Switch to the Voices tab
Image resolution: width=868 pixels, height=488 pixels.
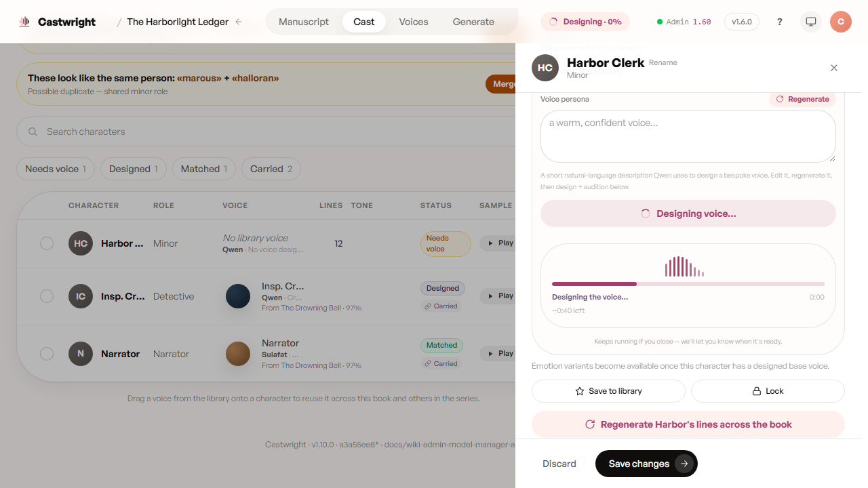414,22
